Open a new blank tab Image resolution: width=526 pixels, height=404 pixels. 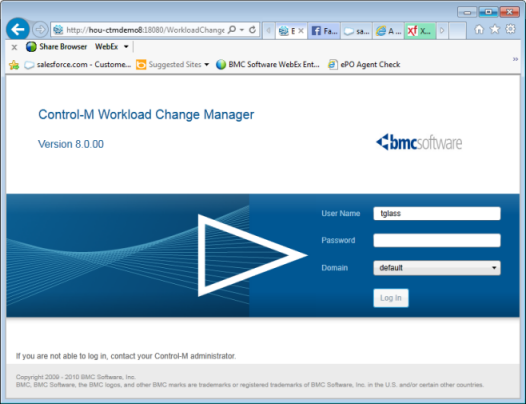(457, 31)
